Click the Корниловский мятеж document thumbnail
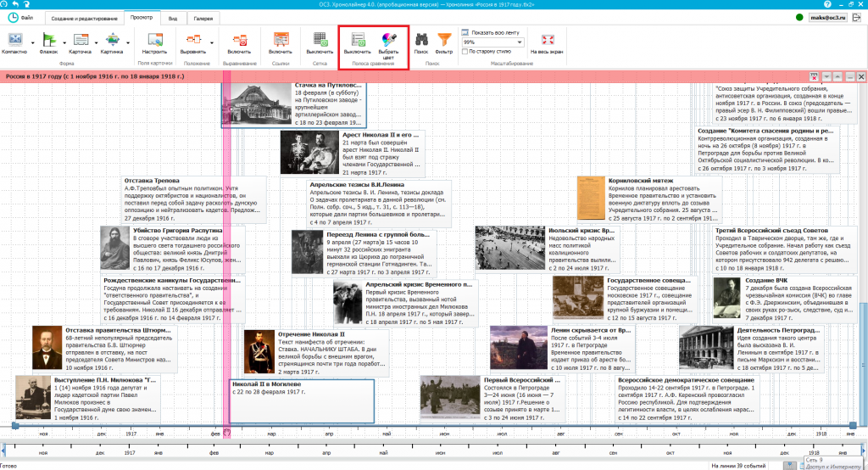Viewport: 868px width, 470px height. tap(591, 199)
